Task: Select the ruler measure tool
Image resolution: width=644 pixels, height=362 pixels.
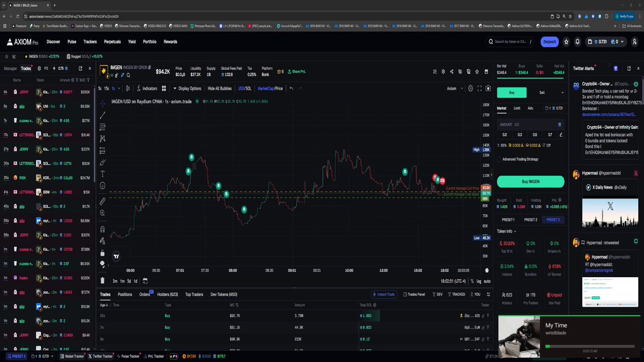Action: tap(103, 201)
